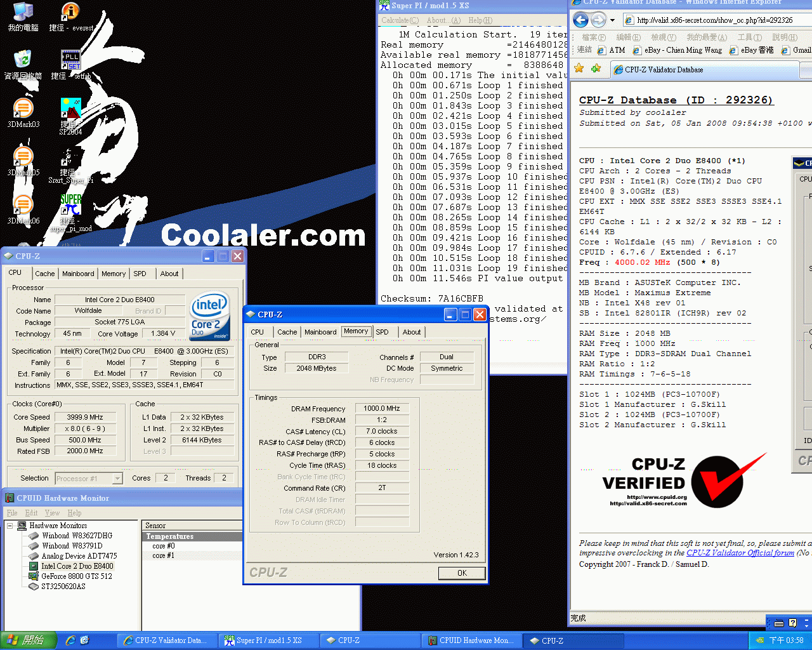Open Edit menu in Hardware Monitor
This screenshot has width=812, height=650.
pos(32,513)
